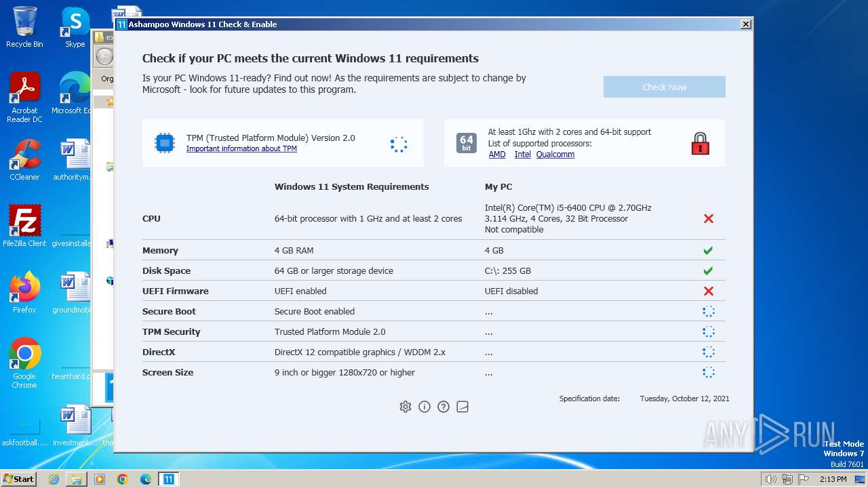Click the skin toggle icon beside help

(x=462, y=407)
